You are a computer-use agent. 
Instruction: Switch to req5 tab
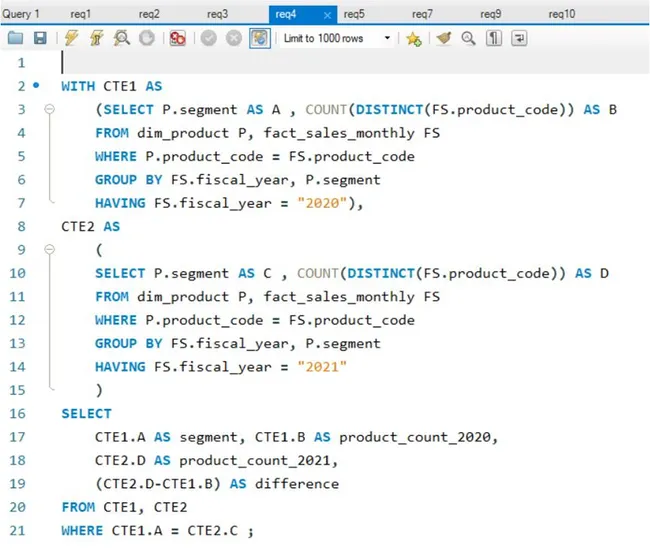[x=354, y=14]
